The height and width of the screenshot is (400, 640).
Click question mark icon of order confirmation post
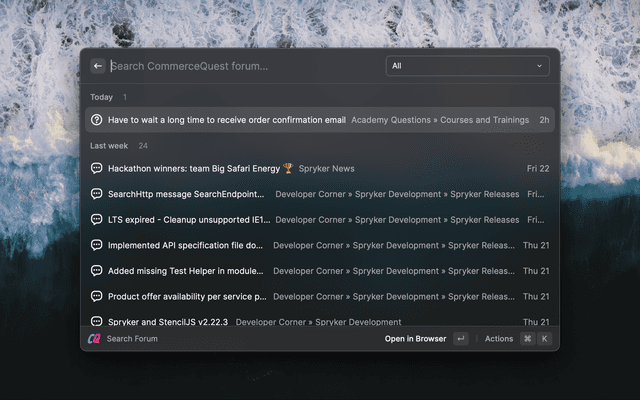click(97, 120)
